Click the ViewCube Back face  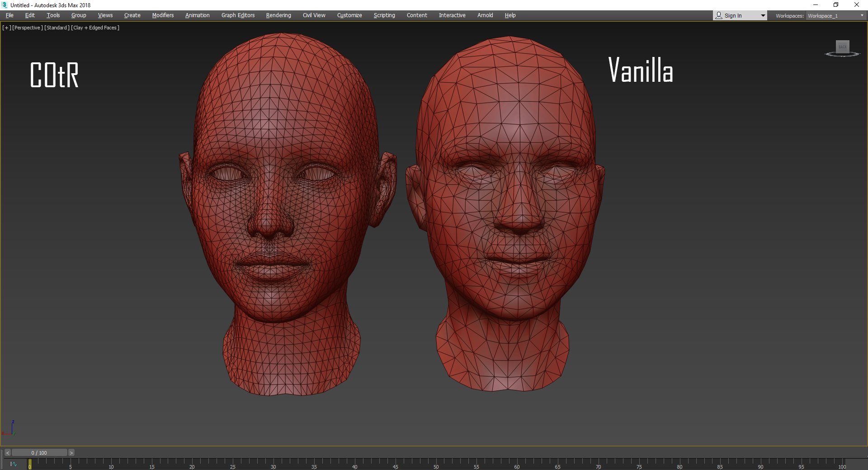tap(842, 47)
